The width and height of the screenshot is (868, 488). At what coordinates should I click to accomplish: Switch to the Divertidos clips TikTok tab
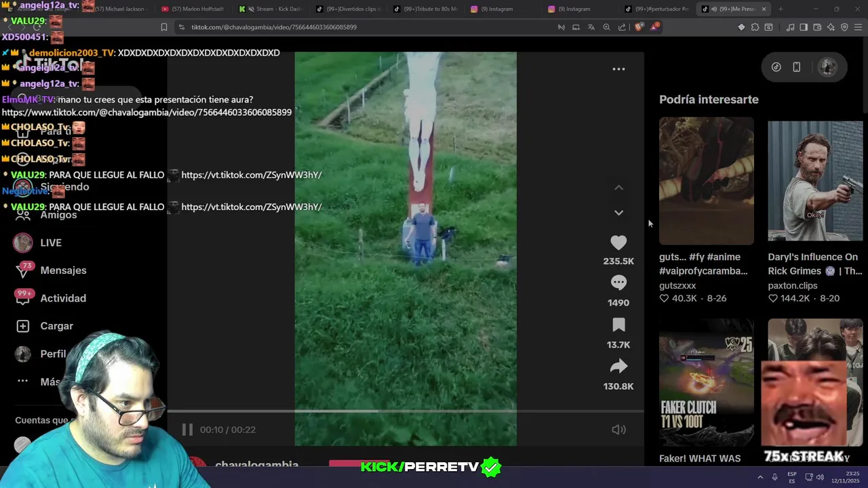click(350, 9)
